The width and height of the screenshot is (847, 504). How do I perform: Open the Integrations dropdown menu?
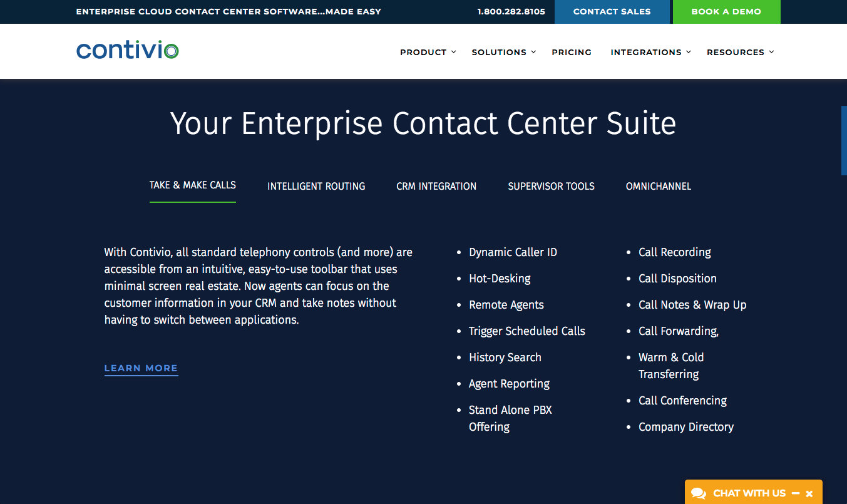pyautogui.click(x=650, y=53)
